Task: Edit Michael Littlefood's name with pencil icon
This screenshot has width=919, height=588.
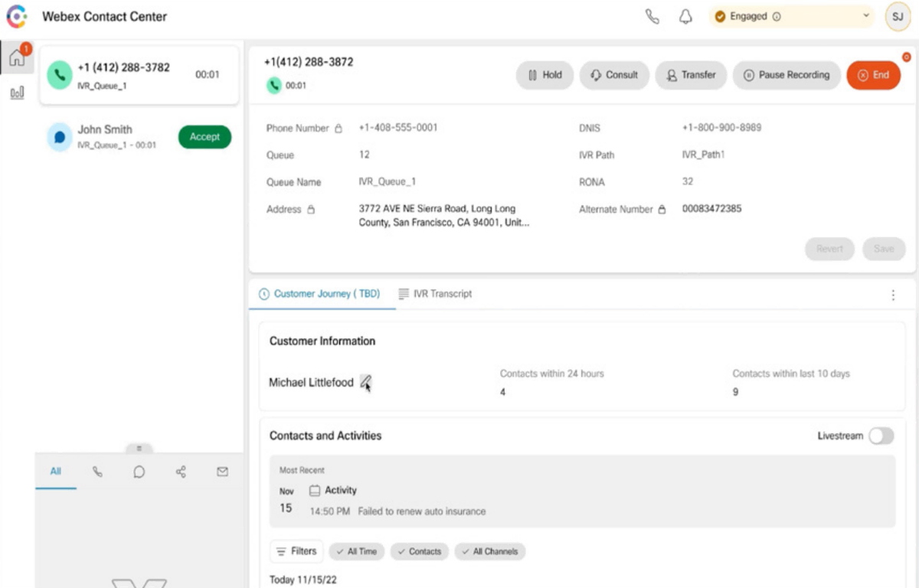Action: (x=366, y=381)
